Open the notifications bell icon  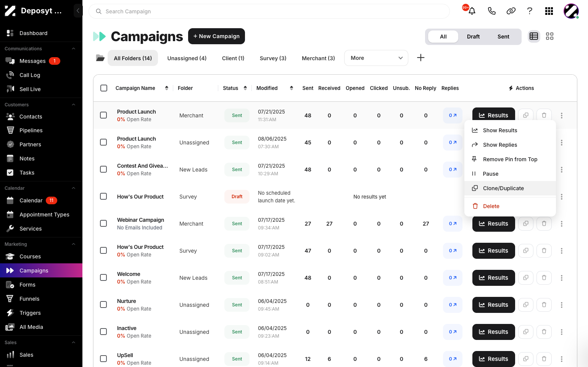(x=472, y=11)
